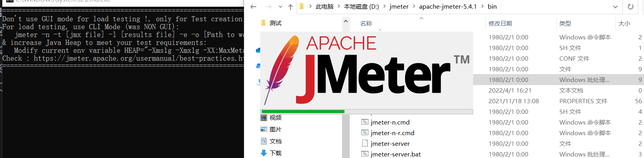Click the 文本文档 type cell
The width and height of the screenshot is (644, 158).
tap(571, 91)
